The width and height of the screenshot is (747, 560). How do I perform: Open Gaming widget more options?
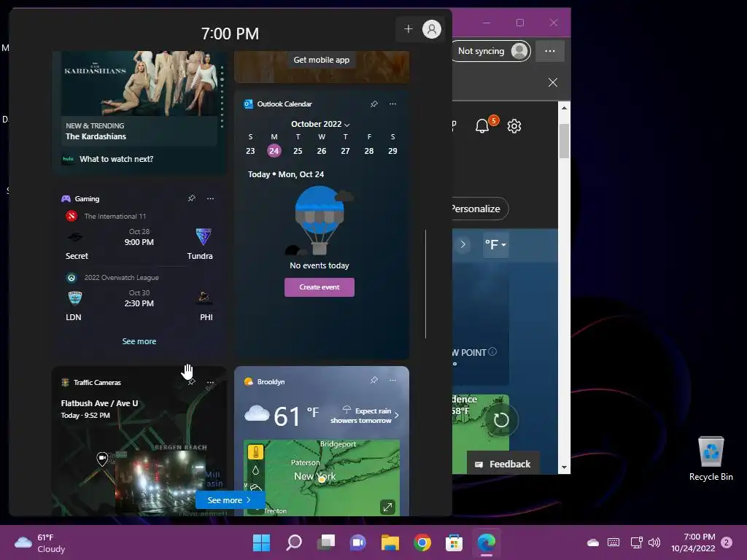210,198
